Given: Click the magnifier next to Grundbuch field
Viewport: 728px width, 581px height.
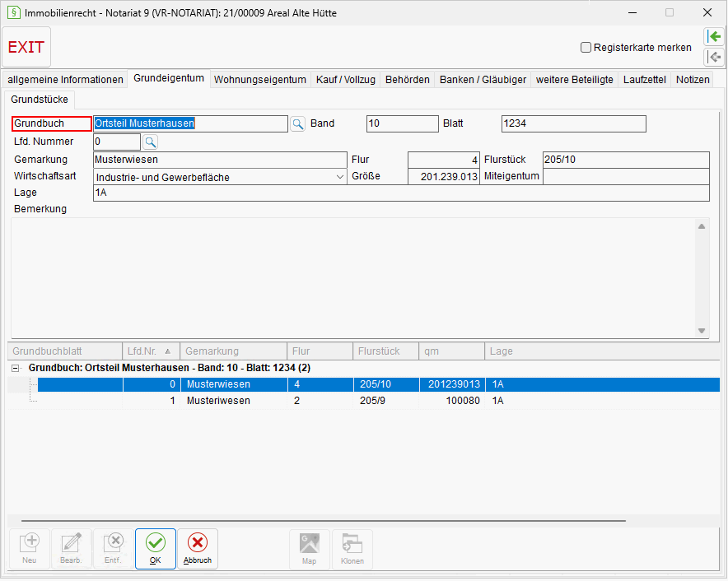Looking at the screenshot, I should click(297, 124).
